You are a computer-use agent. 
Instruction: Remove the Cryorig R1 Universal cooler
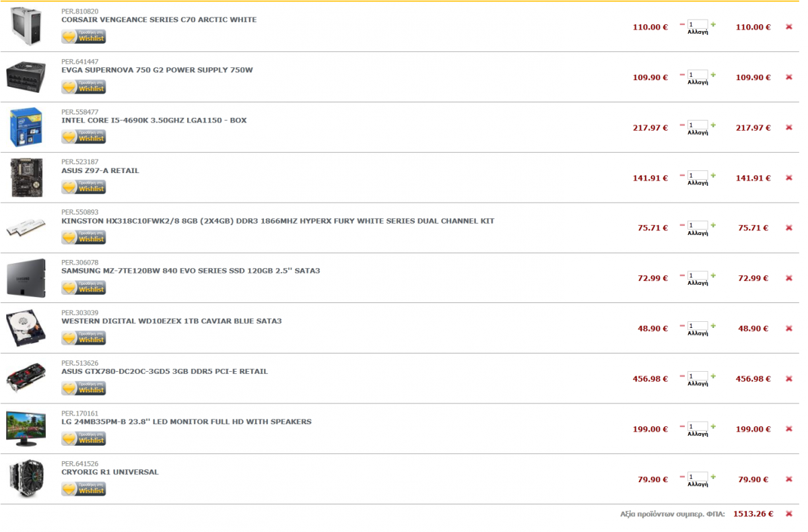(789, 479)
